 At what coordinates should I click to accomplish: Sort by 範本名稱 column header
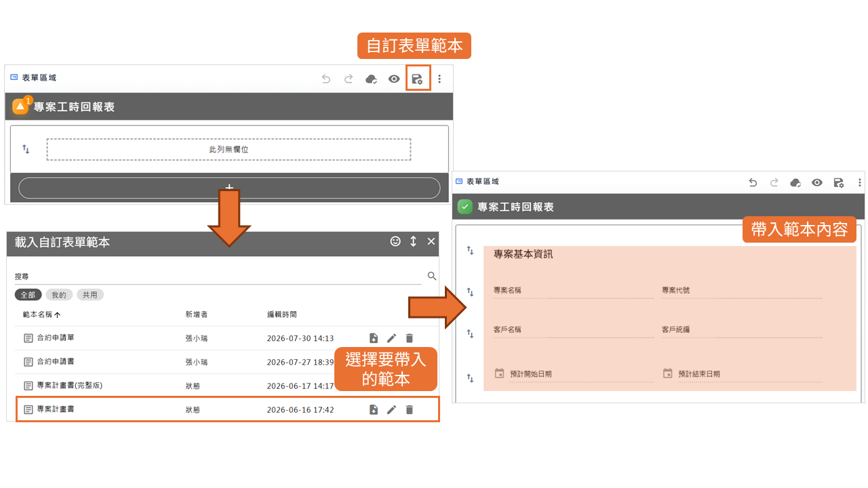tap(41, 314)
